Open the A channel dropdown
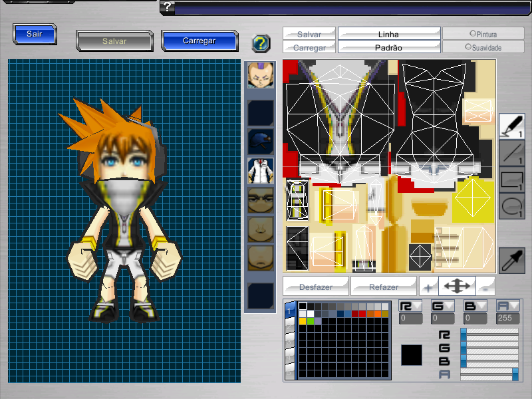Image resolution: width=532 pixels, height=399 pixels. [x=507, y=307]
